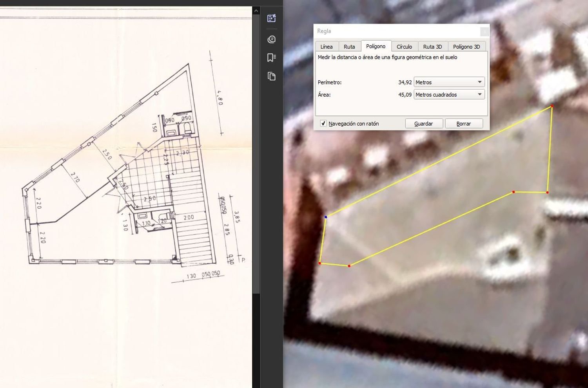Viewport: 588px width, 388px height.
Task: Select the Círculo tab
Action: point(404,47)
